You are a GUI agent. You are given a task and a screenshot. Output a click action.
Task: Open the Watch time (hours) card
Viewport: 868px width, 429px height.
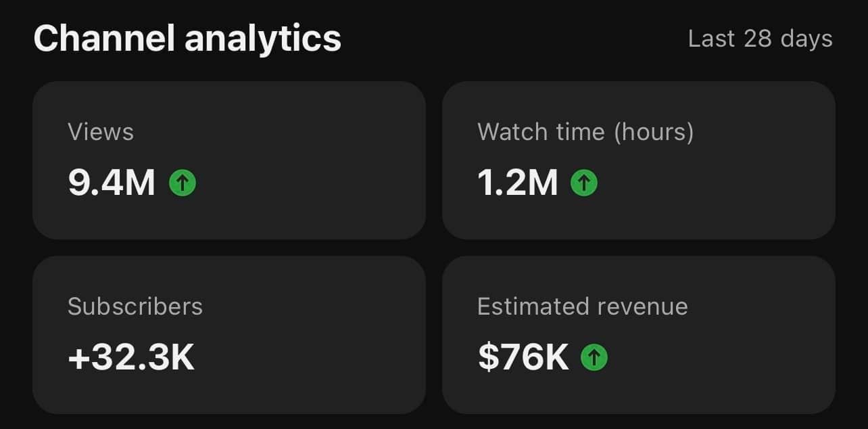(x=639, y=160)
